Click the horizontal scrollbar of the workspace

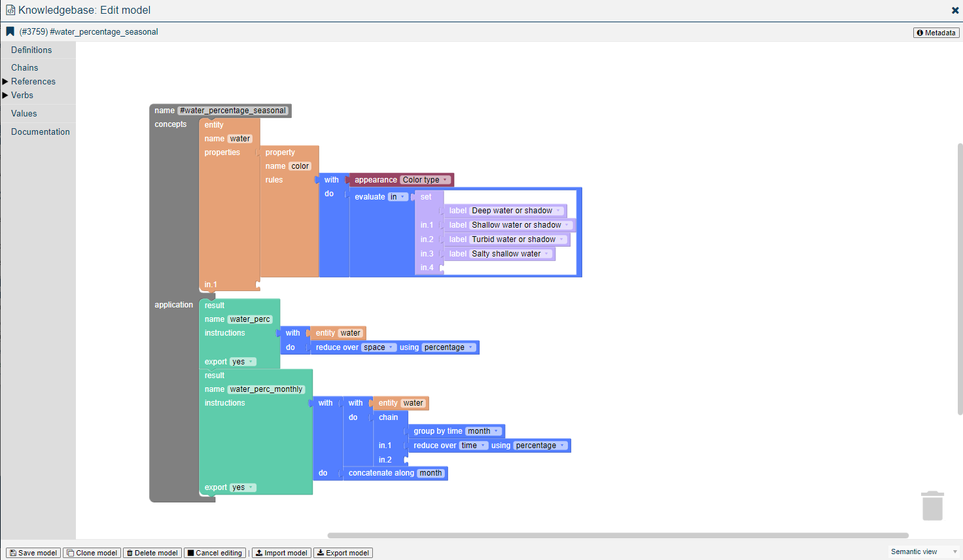(x=618, y=535)
